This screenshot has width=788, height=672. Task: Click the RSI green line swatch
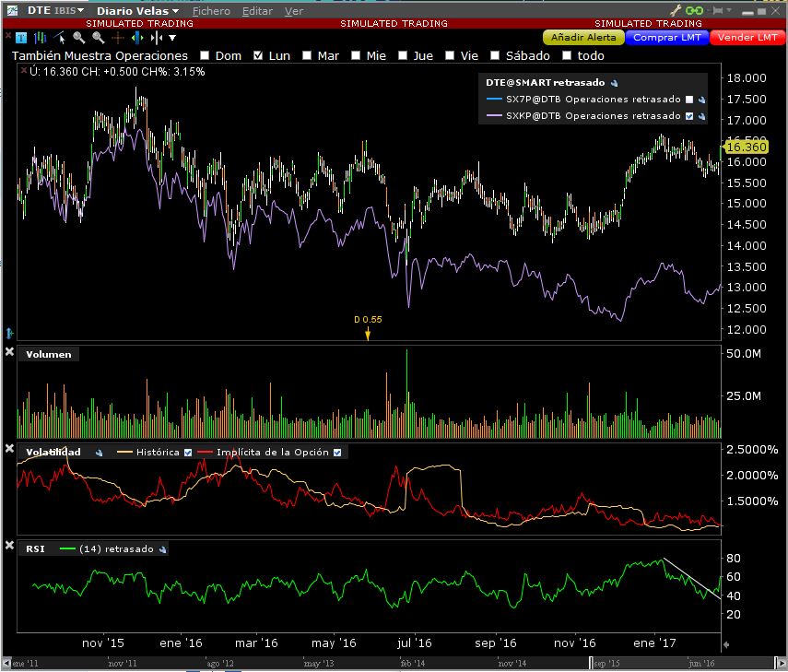67,548
